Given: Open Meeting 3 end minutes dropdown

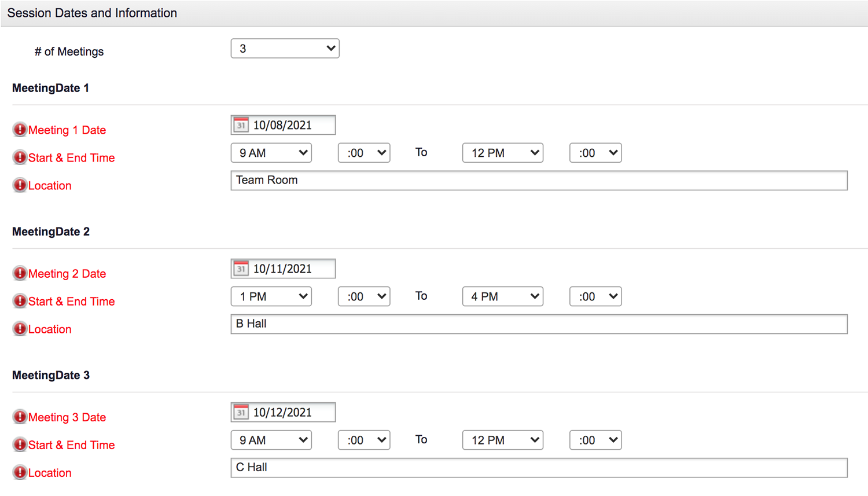Looking at the screenshot, I should (x=595, y=440).
